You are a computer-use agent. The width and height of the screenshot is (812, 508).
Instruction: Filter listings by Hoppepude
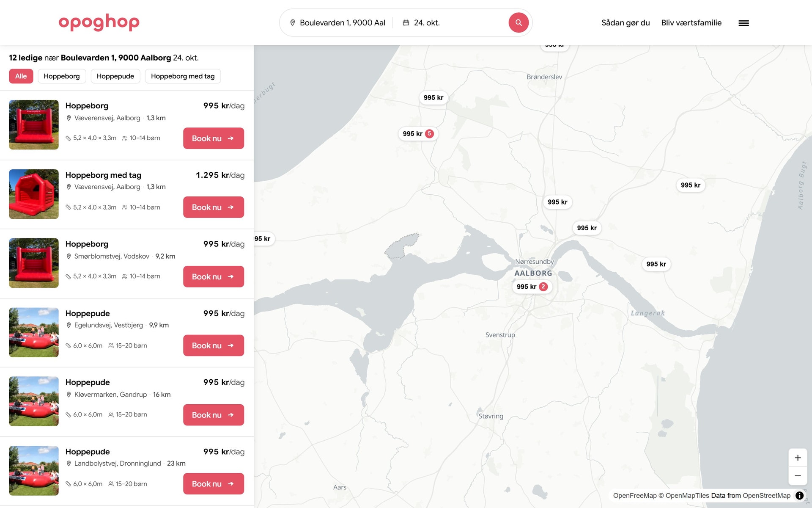pyautogui.click(x=115, y=76)
